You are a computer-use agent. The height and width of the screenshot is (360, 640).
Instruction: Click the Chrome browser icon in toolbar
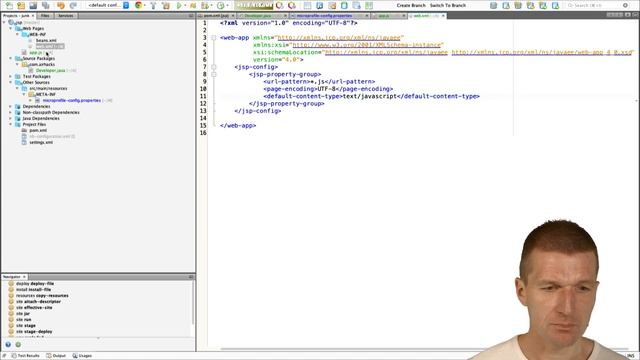(x=138, y=5)
